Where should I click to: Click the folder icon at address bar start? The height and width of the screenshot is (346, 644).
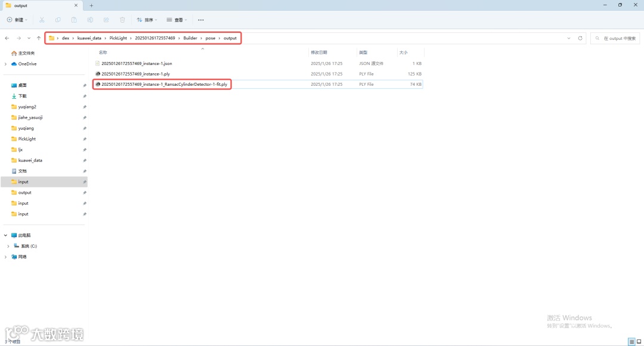pos(51,38)
